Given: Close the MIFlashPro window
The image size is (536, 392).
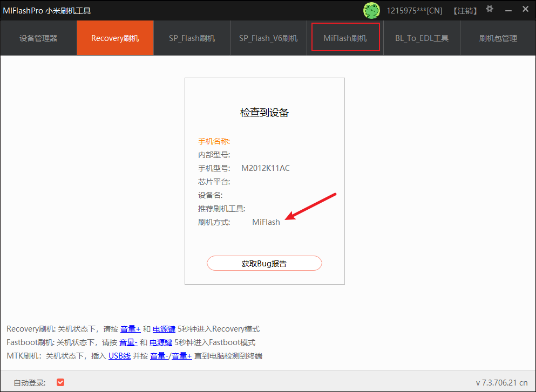Looking at the screenshot, I should pyautogui.click(x=525, y=9).
